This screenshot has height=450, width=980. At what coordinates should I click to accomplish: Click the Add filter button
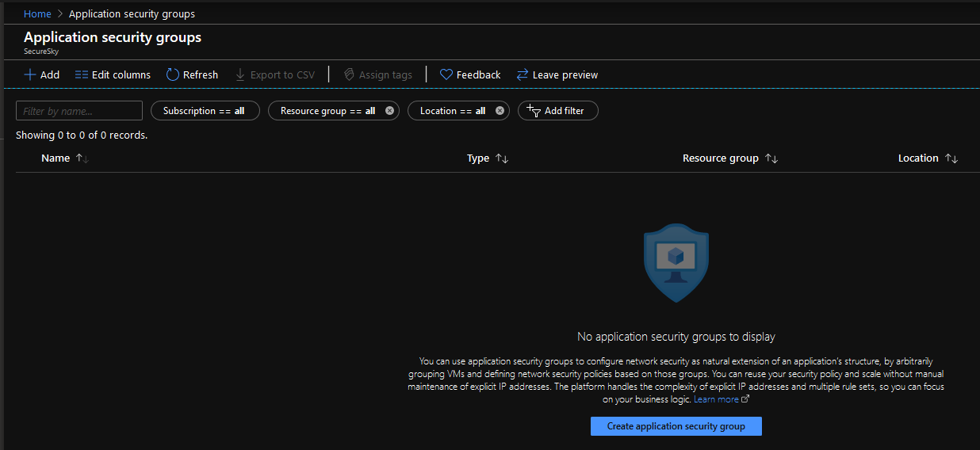tap(558, 111)
